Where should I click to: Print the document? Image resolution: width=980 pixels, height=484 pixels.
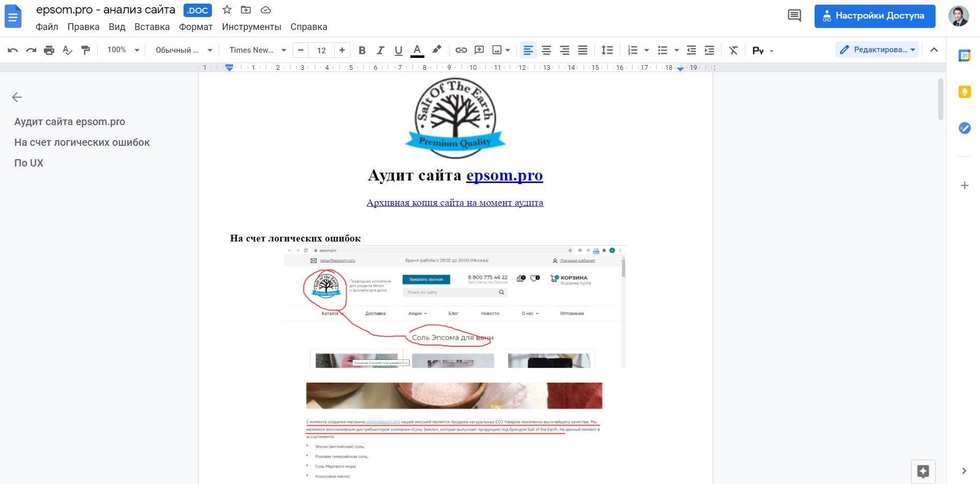[x=49, y=50]
